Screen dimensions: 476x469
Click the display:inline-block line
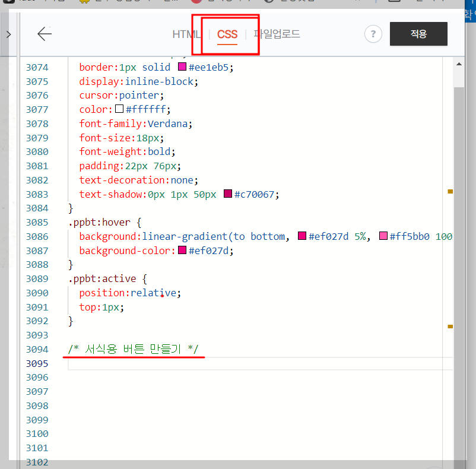(x=138, y=81)
